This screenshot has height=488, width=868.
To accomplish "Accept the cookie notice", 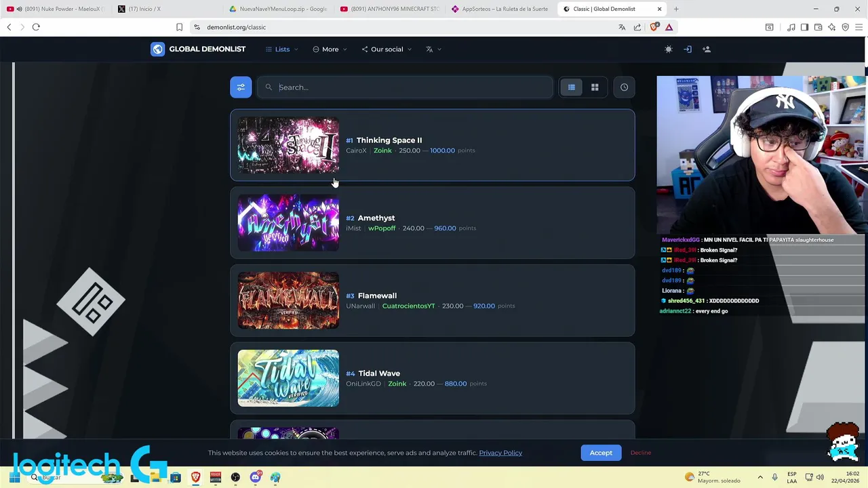I will click(601, 453).
